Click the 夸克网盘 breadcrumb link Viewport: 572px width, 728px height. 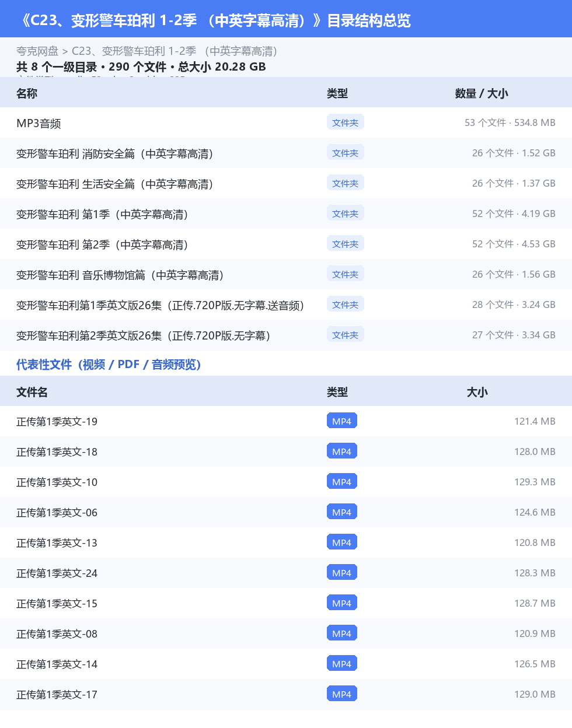click(x=37, y=51)
